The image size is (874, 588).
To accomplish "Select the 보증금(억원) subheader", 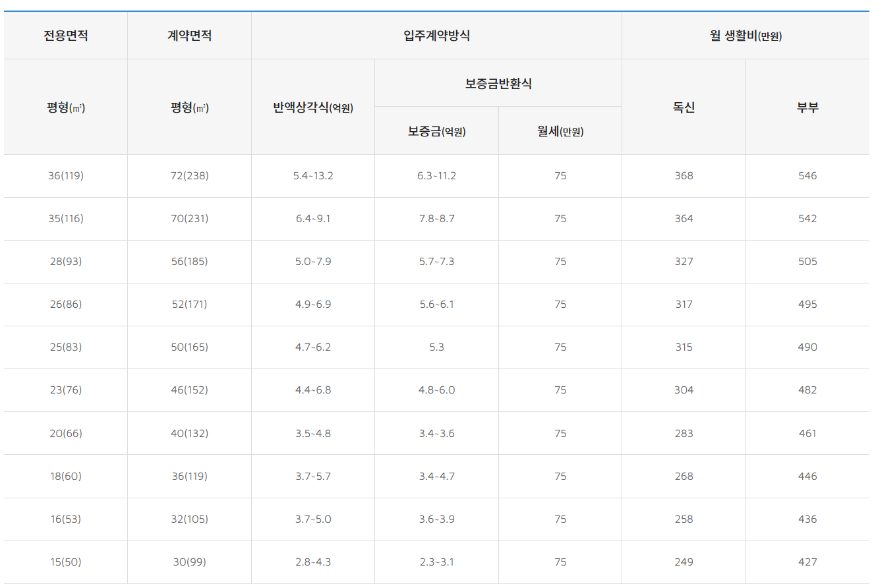I will tap(436, 131).
